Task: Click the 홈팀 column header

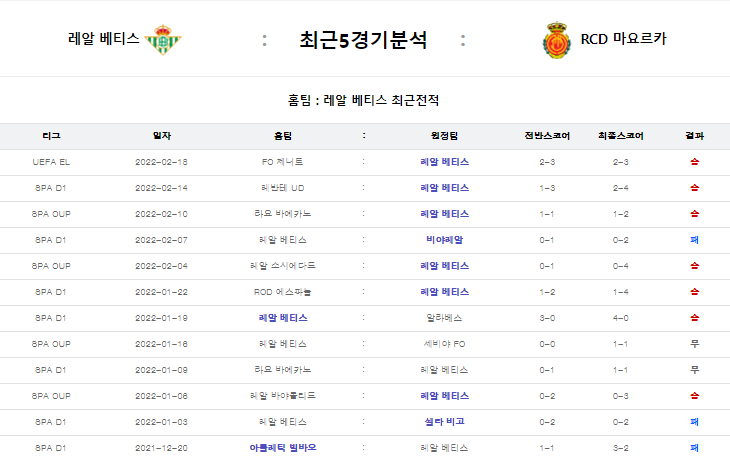Action: point(283,135)
